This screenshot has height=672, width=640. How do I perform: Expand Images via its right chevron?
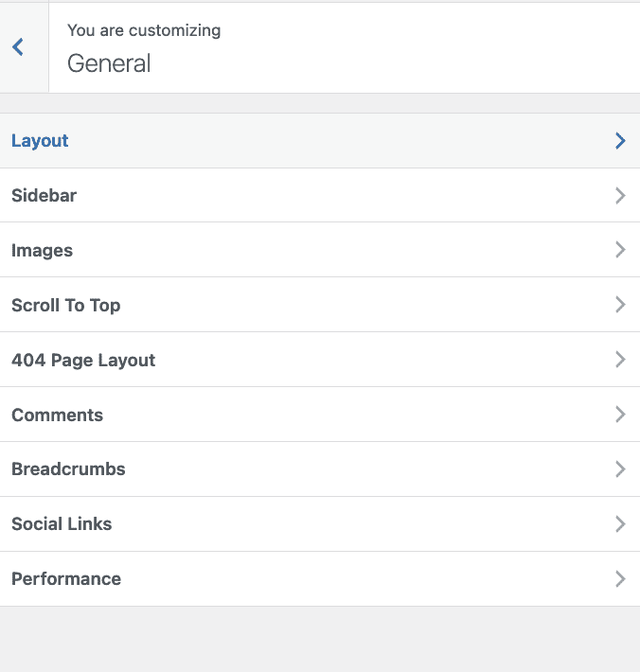(620, 250)
